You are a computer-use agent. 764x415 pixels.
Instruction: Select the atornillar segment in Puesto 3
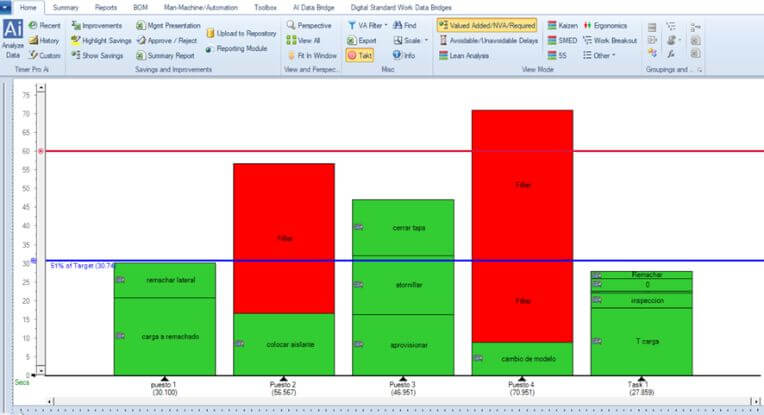pos(403,285)
